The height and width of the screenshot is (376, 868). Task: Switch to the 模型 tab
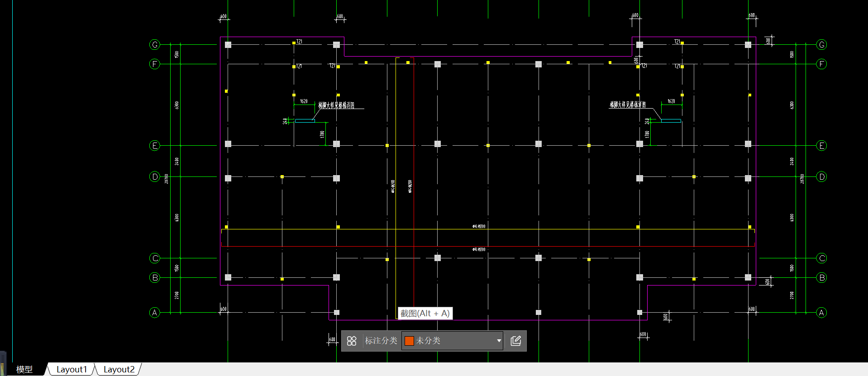click(x=24, y=369)
